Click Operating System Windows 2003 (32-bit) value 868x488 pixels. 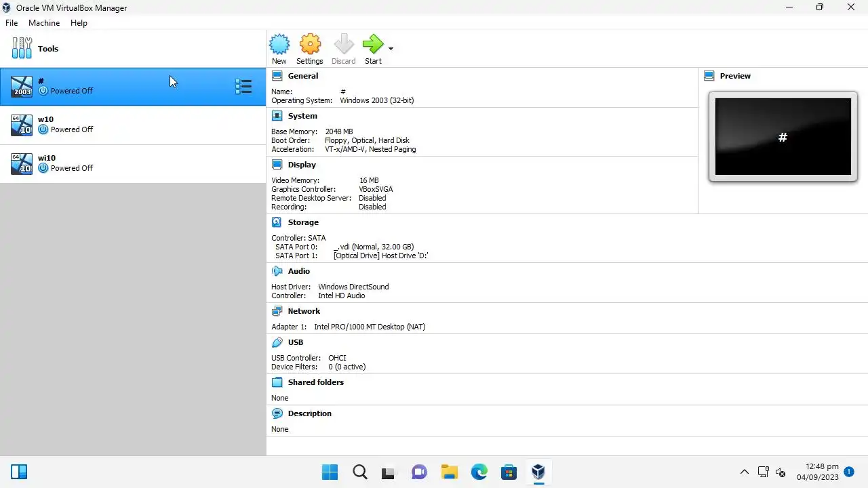[376, 100]
